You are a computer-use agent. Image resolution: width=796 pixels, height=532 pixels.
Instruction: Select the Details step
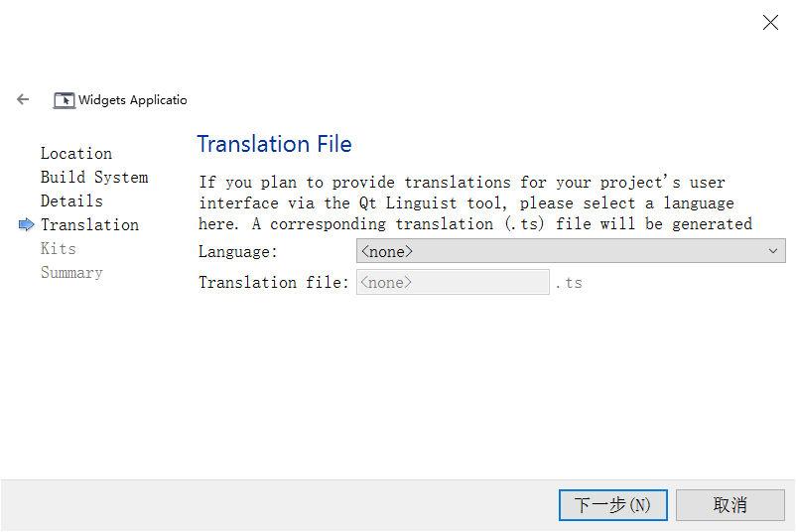pos(71,201)
